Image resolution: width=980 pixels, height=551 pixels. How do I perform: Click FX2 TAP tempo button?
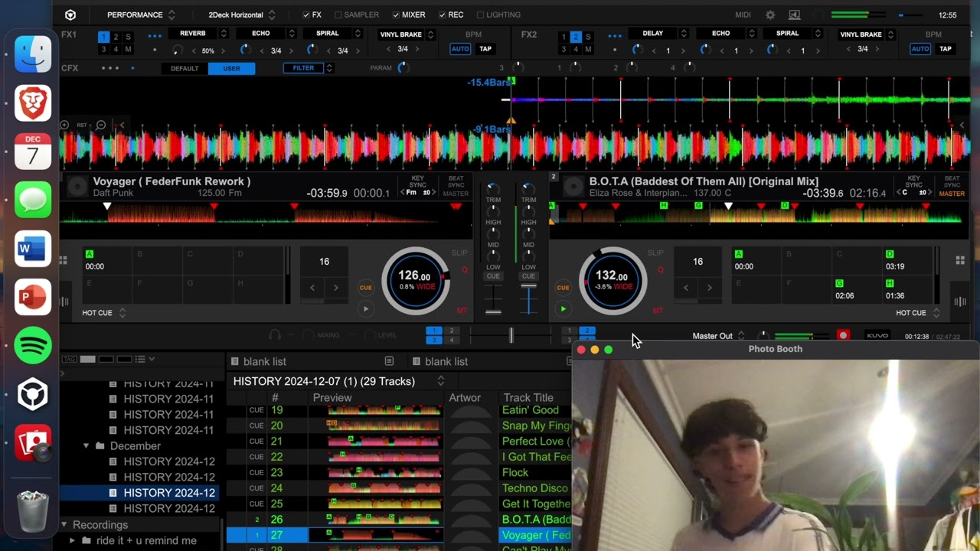[x=946, y=49]
